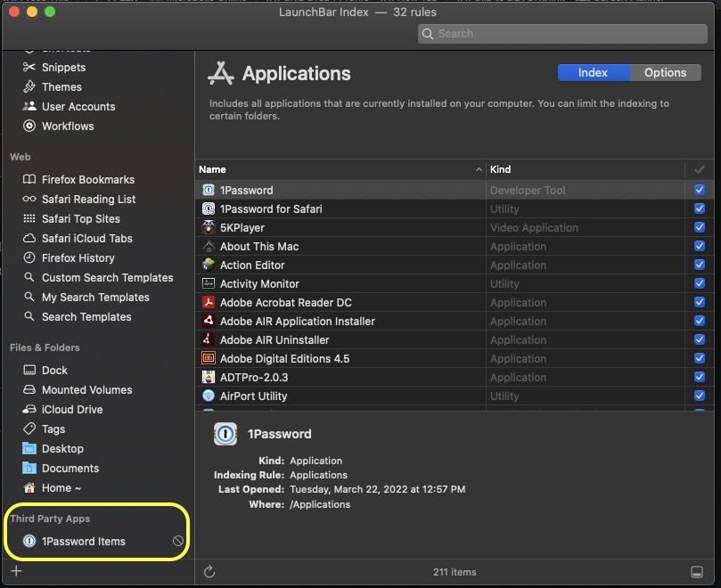Toggle the Activity Monitor checkbox
This screenshot has width=721, height=588.
[x=700, y=284]
